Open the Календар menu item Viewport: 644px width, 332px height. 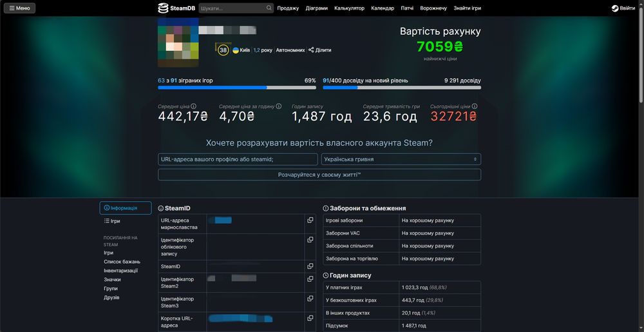pyautogui.click(x=383, y=8)
